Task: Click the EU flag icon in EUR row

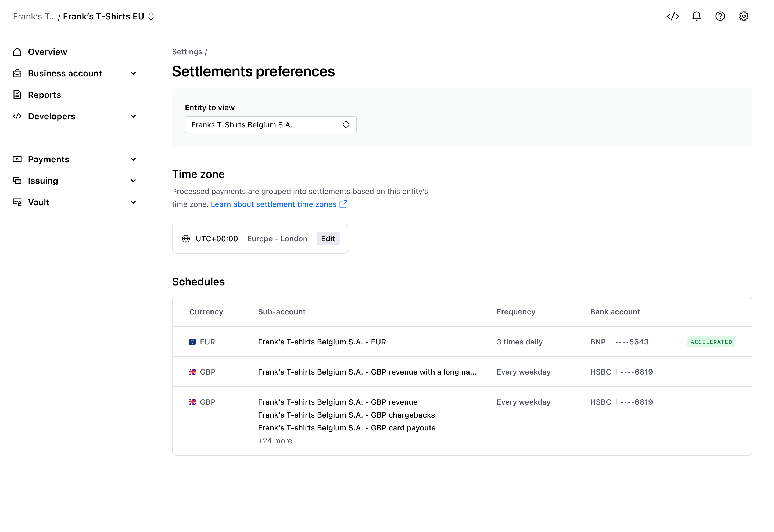Action: [192, 342]
